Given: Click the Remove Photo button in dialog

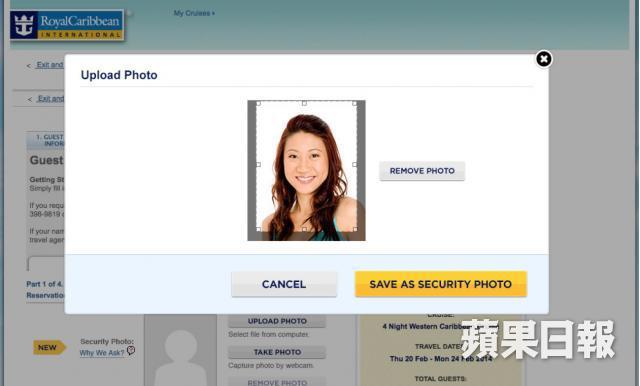Looking at the screenshot, I should coord(422,171).
